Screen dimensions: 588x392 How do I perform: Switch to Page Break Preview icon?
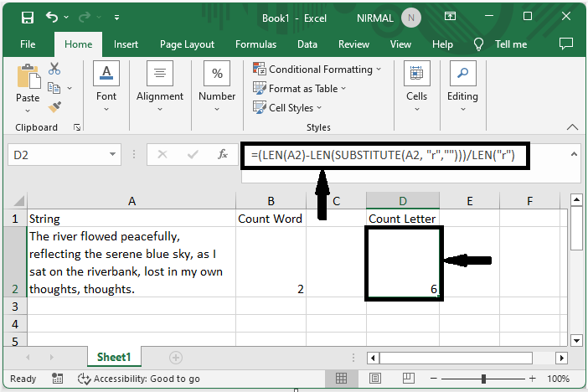(x=409, y=378)
